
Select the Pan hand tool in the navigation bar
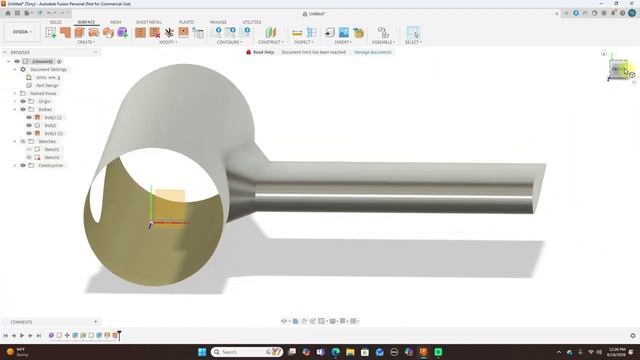[304, 321]
